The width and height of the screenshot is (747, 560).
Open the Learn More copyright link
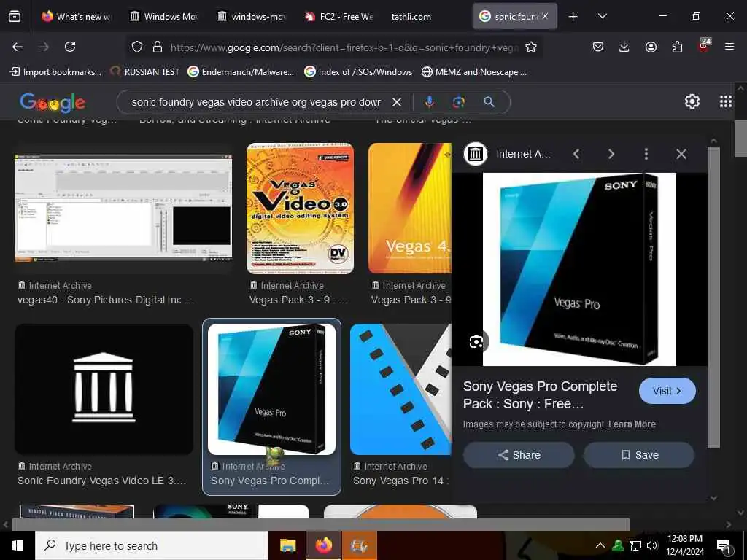click(632, 424)
